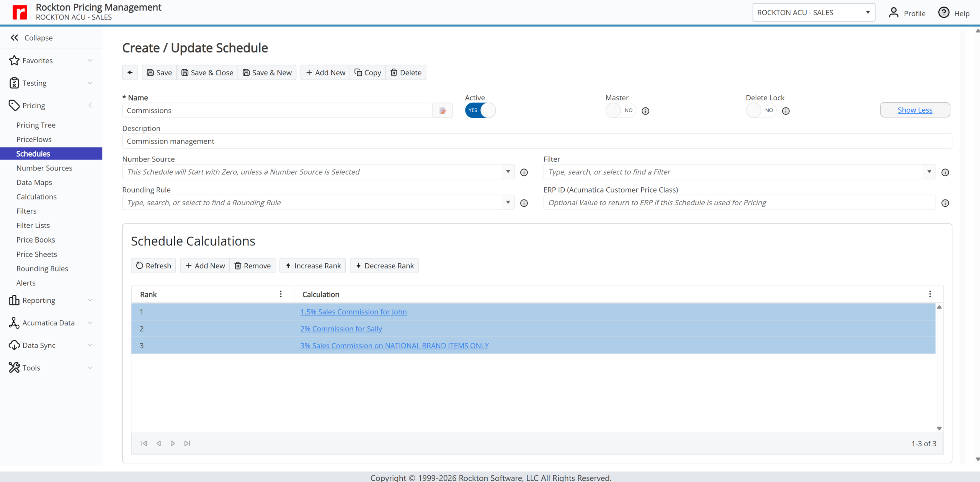
Task: Click Decrease Rank button
Action: pyautogui.click(x=384, y=266)
